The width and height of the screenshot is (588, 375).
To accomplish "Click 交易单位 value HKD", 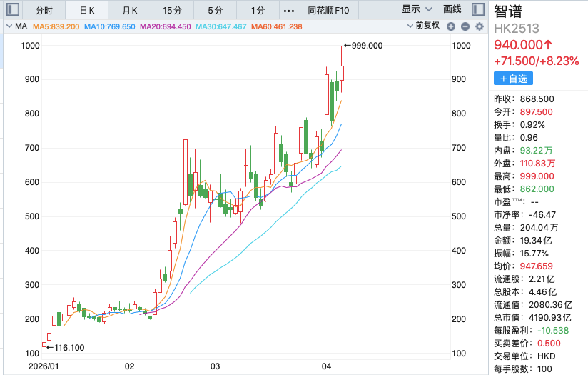I will click(x=547, y=356).
